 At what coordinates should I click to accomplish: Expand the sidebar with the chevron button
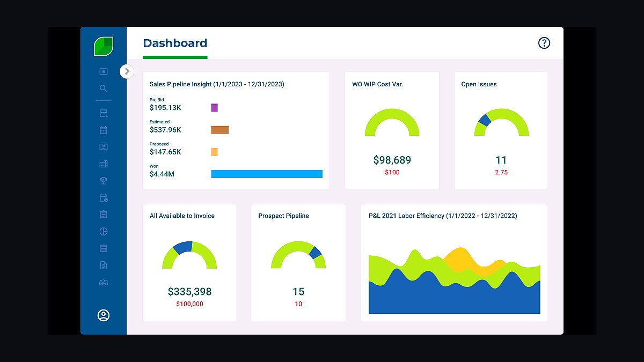pos(127,71)
